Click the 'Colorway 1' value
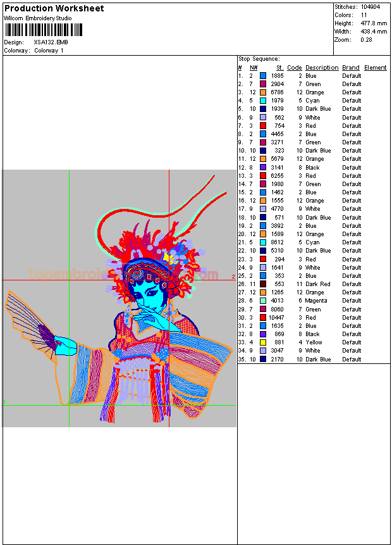Screen dimensions: 392x545 click(49, 51)
